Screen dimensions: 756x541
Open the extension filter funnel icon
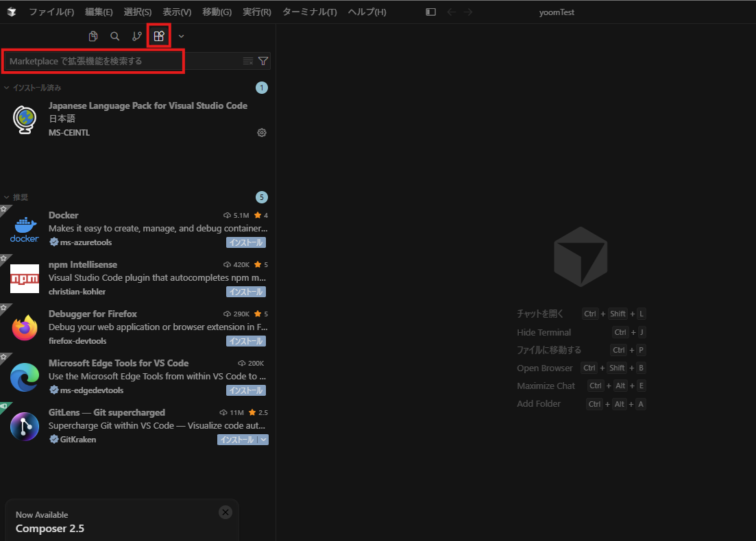point(263,61)
